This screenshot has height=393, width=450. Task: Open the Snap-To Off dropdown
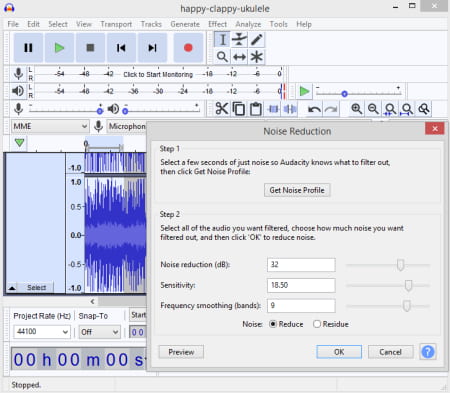click(99, 332)
